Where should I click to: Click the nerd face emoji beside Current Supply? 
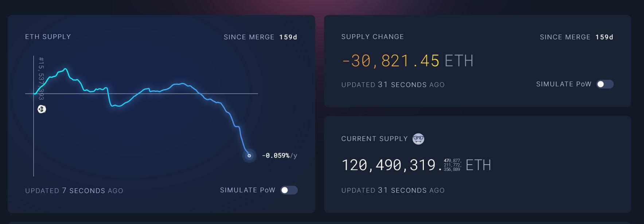(418, 139)
